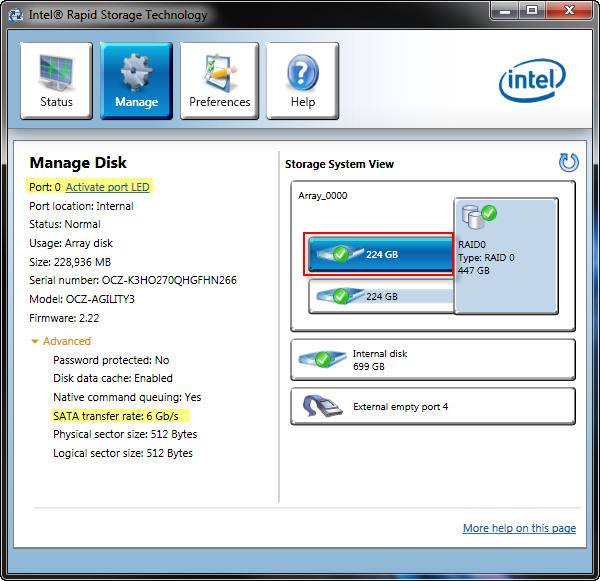Select the External empty port 4 entry
Screen dimensions: 600x581
433,406
